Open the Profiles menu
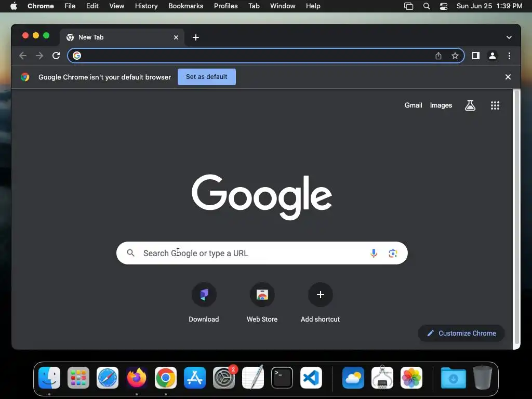Screen dimensions: 532x399 (x=225, y=6)
